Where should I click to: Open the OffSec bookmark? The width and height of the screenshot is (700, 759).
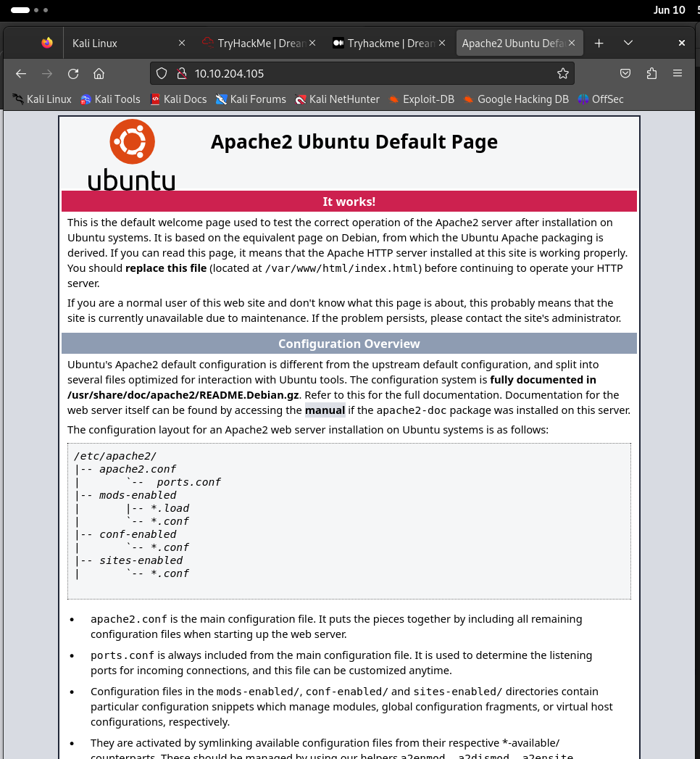(x=600, y=99)
